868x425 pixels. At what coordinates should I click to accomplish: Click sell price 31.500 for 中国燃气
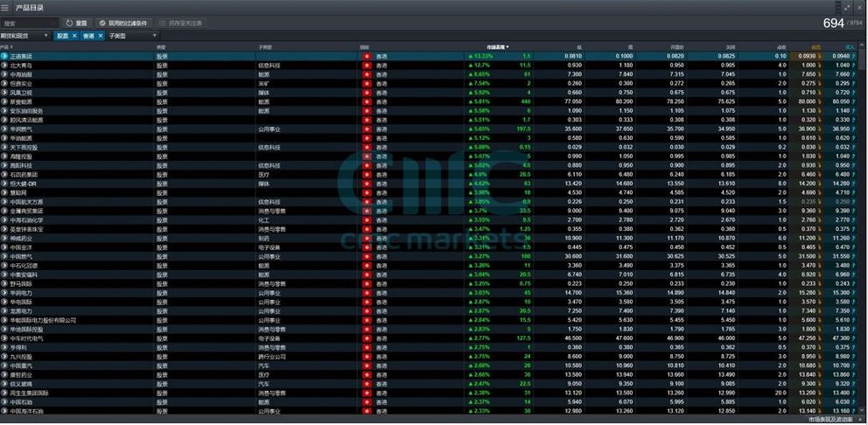[x=807, y=257]
